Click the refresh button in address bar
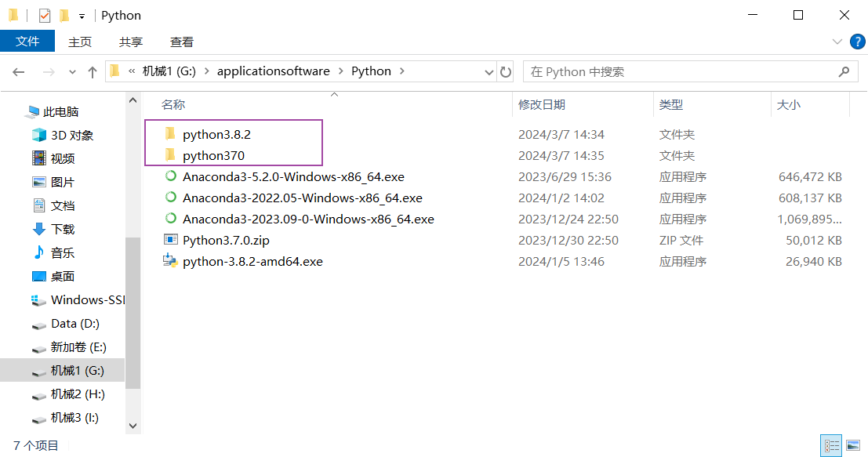The height and width of the screenshot is (457, 868). [506, 72]
